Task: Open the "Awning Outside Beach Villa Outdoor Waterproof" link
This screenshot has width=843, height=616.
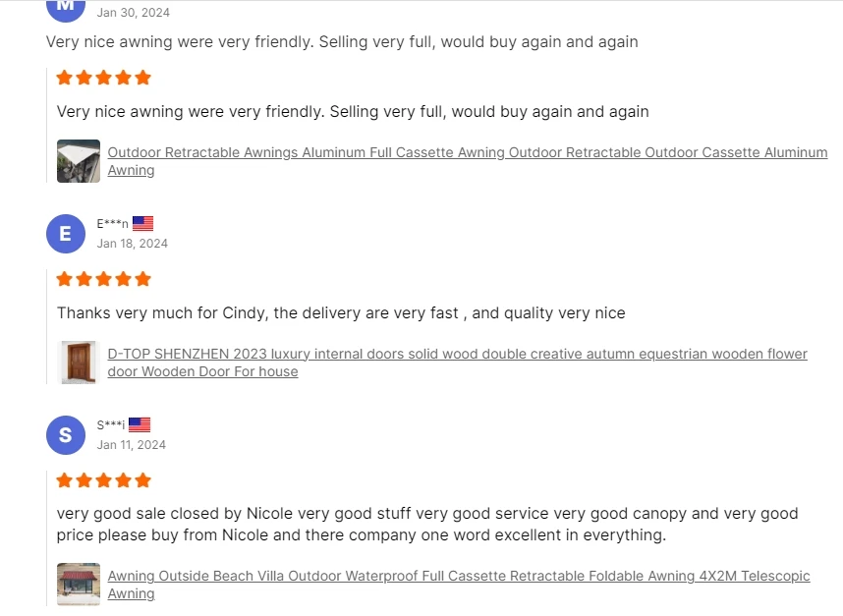Action: click(x=458, y=577)
